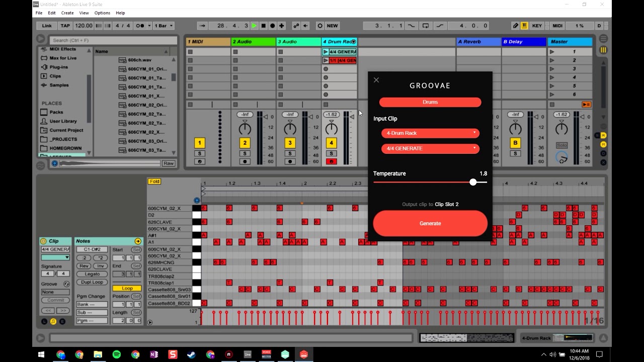Click the automation arm icon
644x362 pixels.
[x=296, y=26]
